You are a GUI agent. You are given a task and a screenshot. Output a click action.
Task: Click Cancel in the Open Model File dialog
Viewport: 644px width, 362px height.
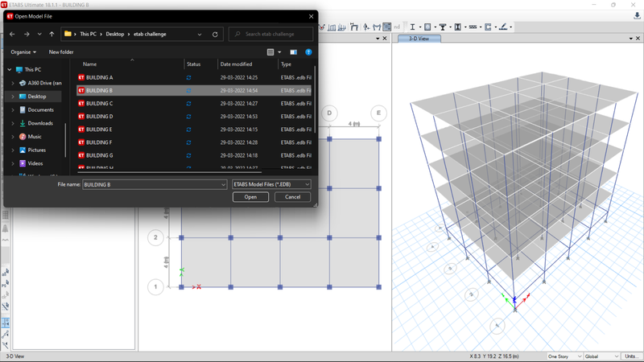(292, 197)
